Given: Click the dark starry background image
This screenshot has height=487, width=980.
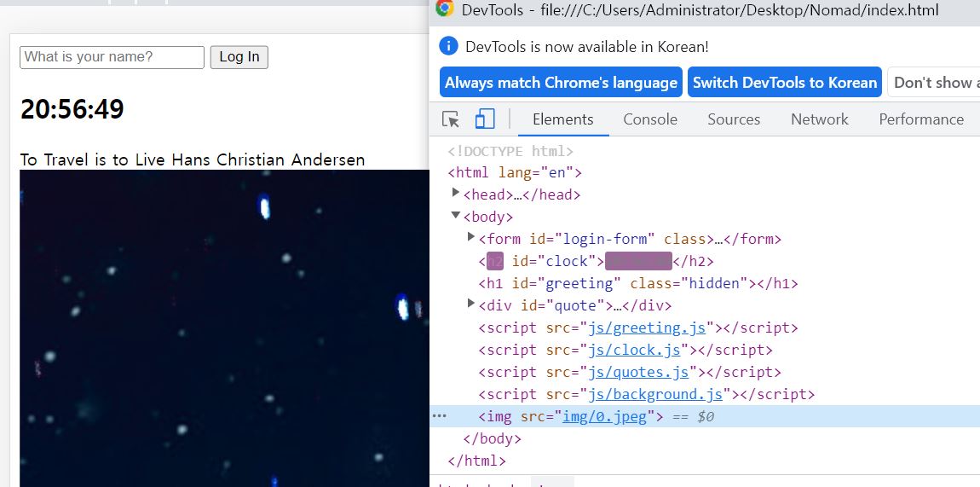Looking at the screenshot, I should (224, 328).
